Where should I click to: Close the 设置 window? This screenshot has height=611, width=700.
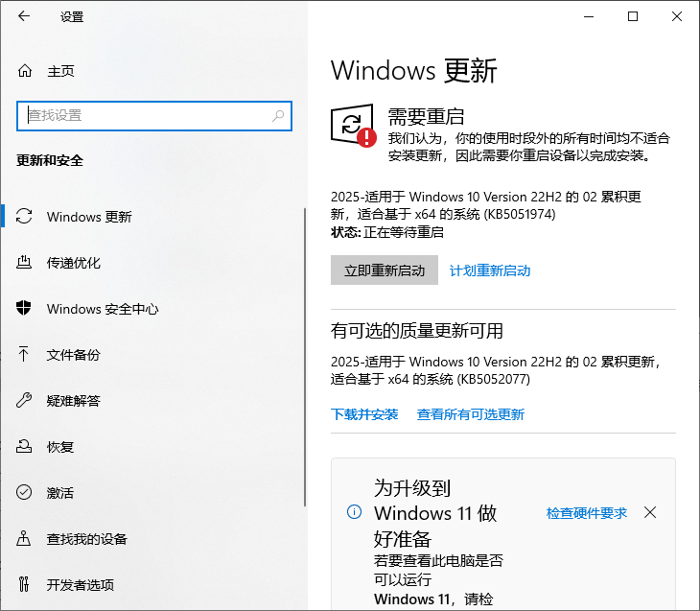point(677,16)
